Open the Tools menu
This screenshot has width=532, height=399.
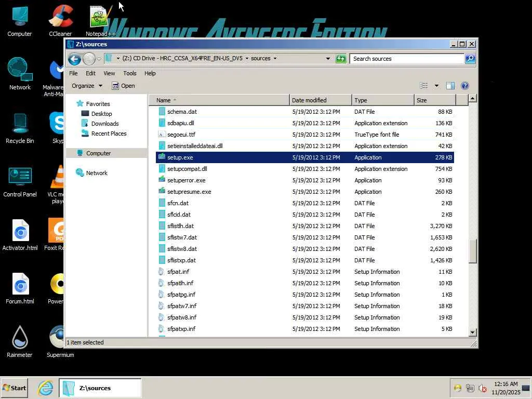129,73
